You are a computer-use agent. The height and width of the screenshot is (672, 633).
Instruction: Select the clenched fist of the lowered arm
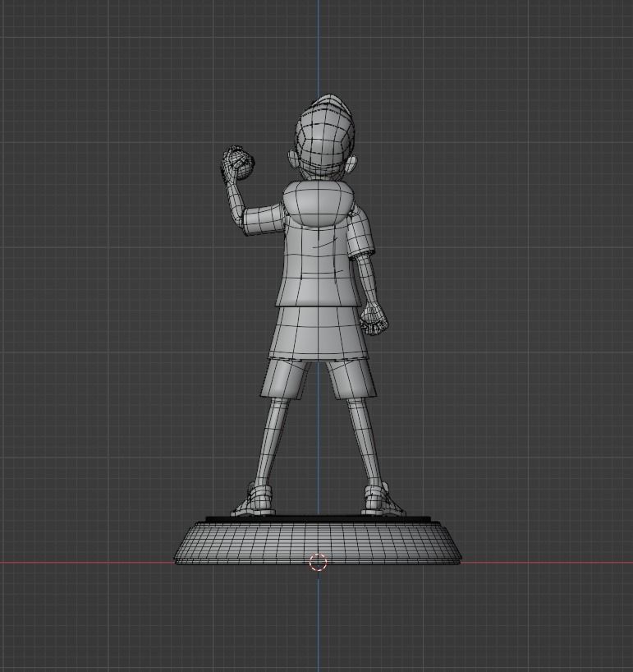(x=374, y=320)
